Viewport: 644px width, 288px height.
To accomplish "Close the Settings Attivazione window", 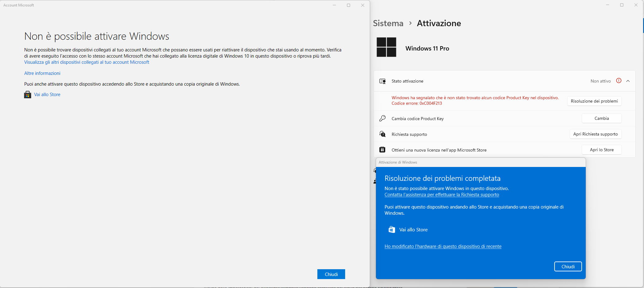I will 636,5.
